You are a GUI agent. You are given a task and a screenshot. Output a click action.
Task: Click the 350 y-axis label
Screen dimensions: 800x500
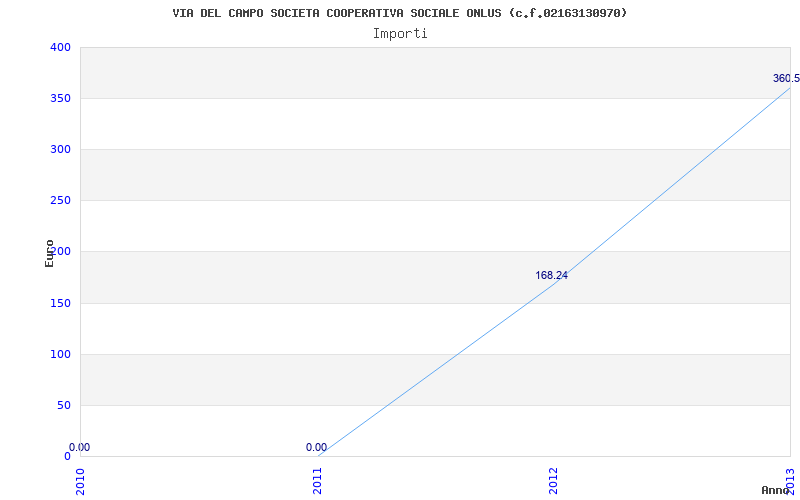[x=60, y=98]
